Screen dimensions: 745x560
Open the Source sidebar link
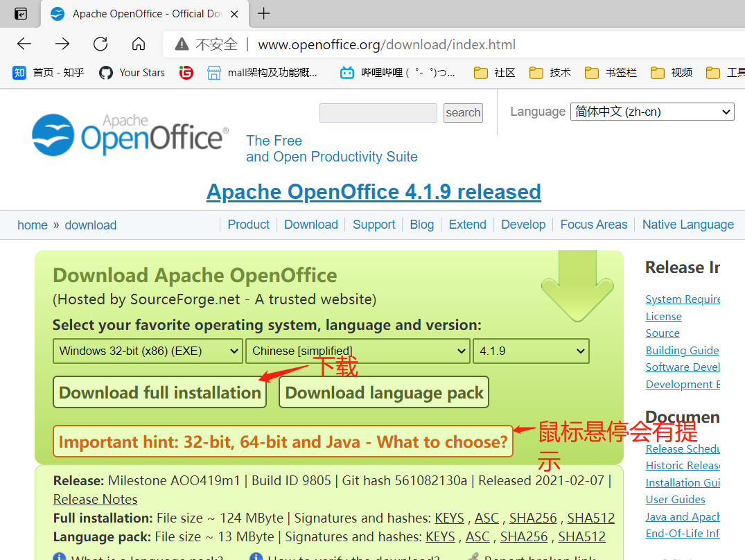663,333
